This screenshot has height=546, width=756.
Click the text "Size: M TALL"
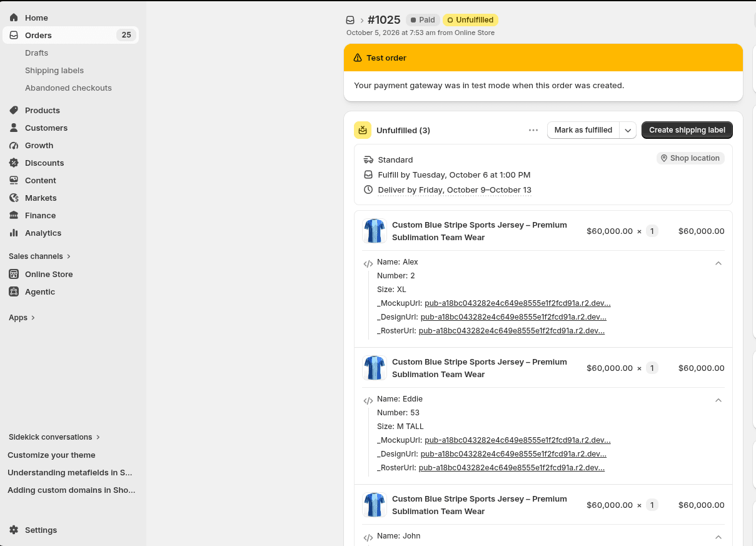click(400, 427)
